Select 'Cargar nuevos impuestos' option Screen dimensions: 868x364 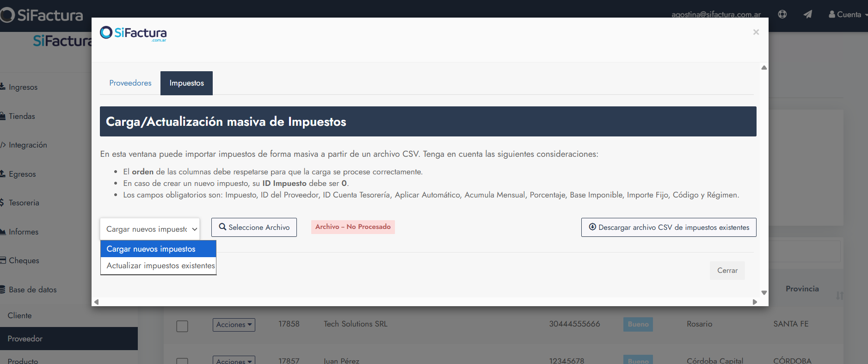pyautogui.click(x=151, y=249)
